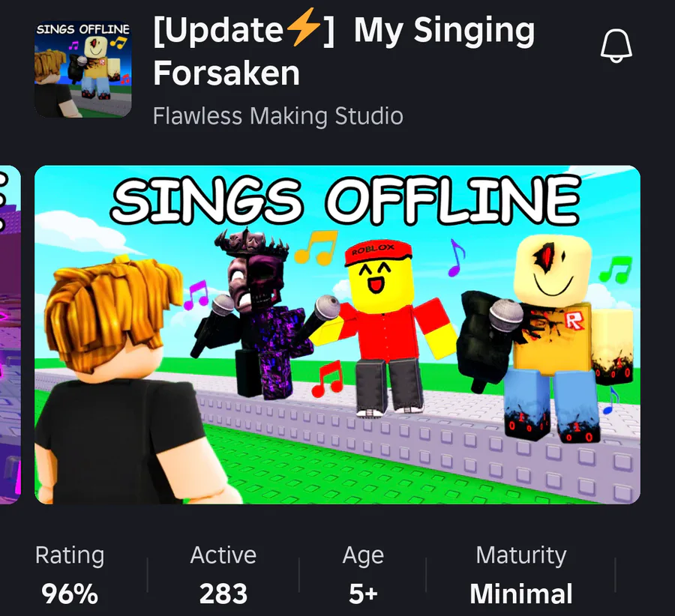This screenshot has height=616, width=675.
Task: Show the previous purple thumbnail on left
Action: 10,335
